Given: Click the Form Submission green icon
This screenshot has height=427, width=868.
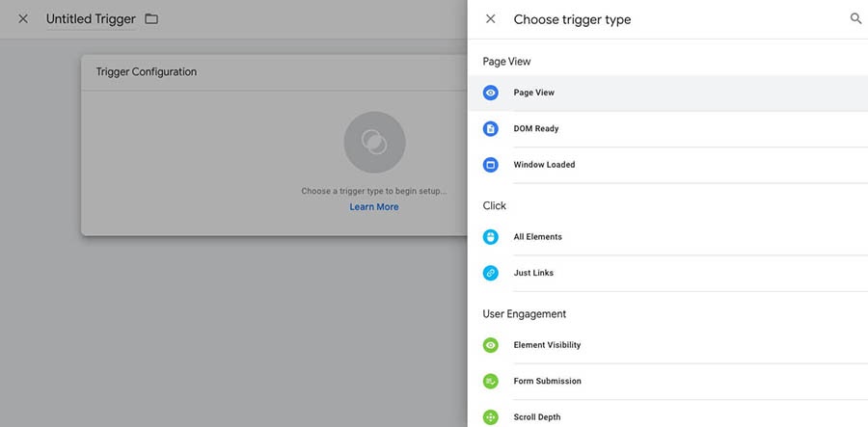Looking at the screenshot, I should pos(491,381).
